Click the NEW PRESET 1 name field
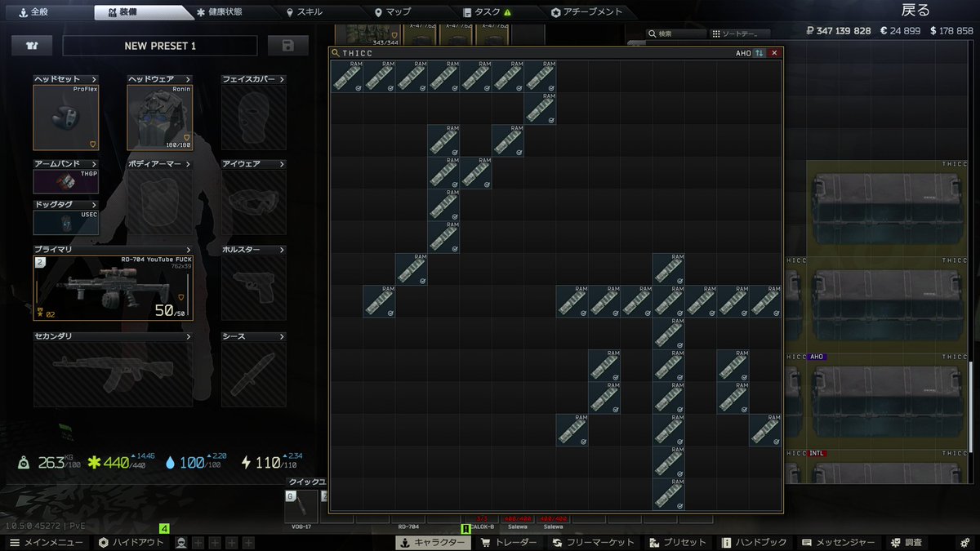Viewport: 980px width, 551px height. (x=160, y=46)
